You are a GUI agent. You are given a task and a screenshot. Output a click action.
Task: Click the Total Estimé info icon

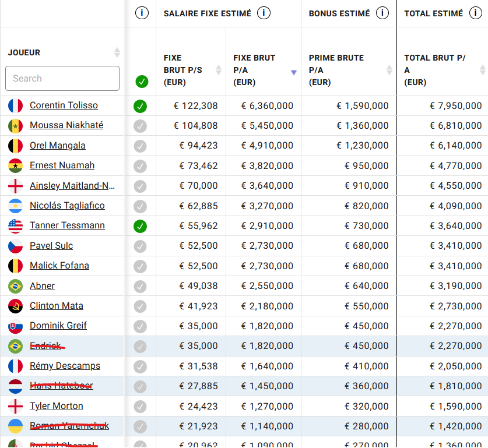(475, 13)
